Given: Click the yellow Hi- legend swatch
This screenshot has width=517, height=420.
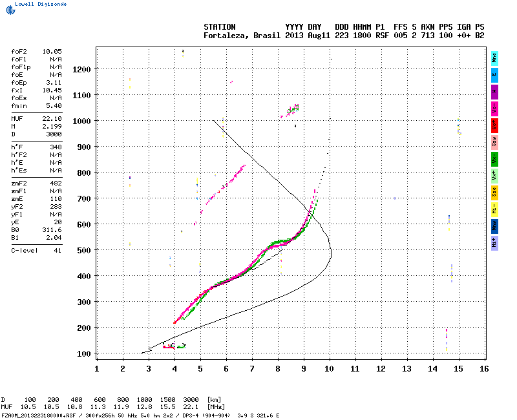Looking at the screenshot, I should click(494, 208).
